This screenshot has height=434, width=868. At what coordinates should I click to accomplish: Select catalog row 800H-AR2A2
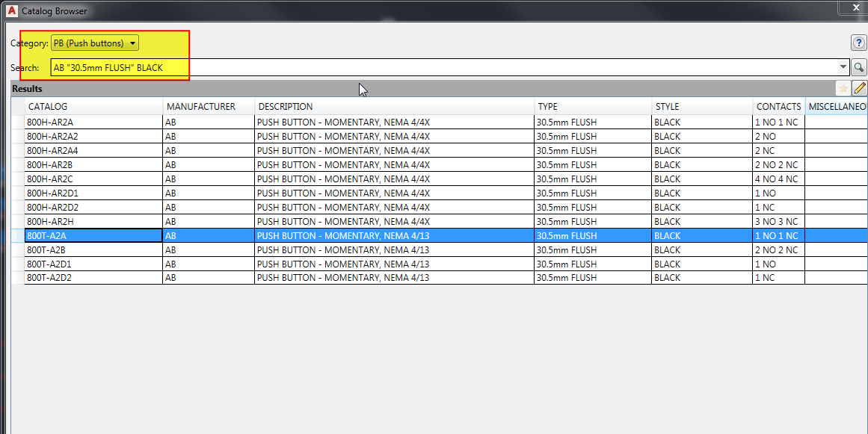click(440, 136)
